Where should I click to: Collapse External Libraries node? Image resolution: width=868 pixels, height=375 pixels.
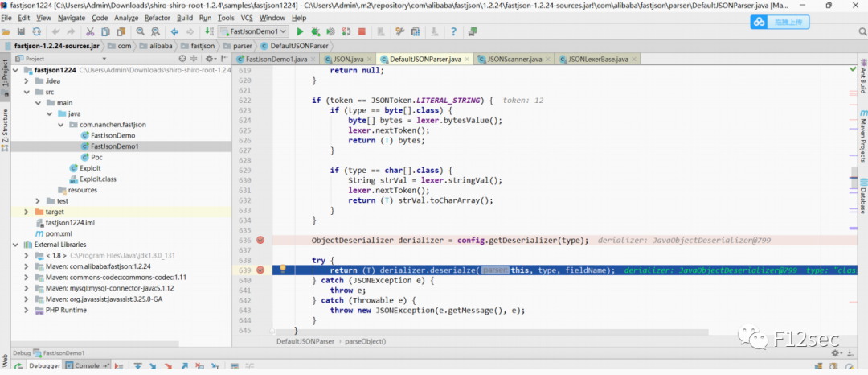[15, 245]
